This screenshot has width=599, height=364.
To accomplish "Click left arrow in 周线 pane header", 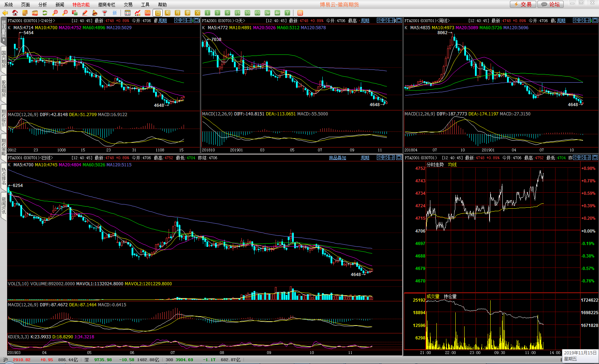I will coord(575,20).
